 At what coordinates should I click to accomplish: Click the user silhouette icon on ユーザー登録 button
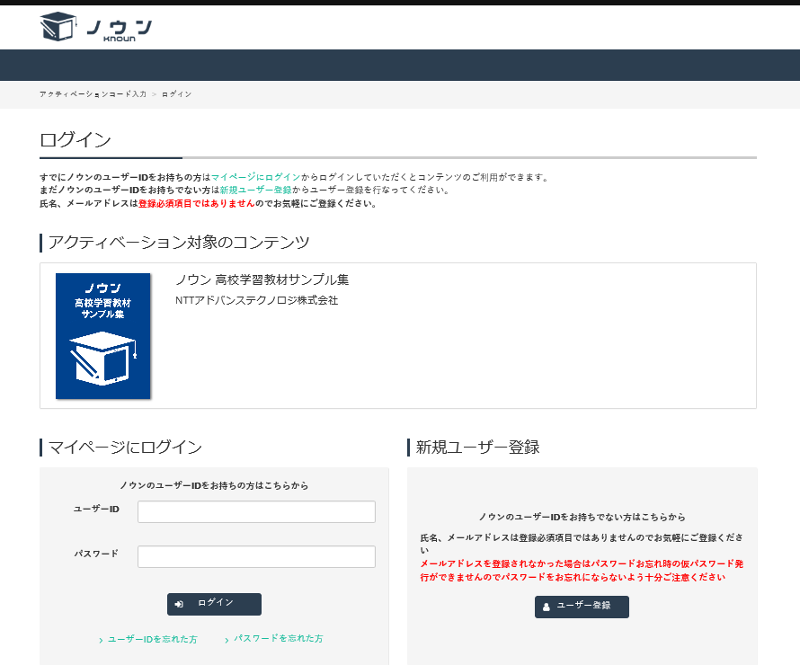546,607
